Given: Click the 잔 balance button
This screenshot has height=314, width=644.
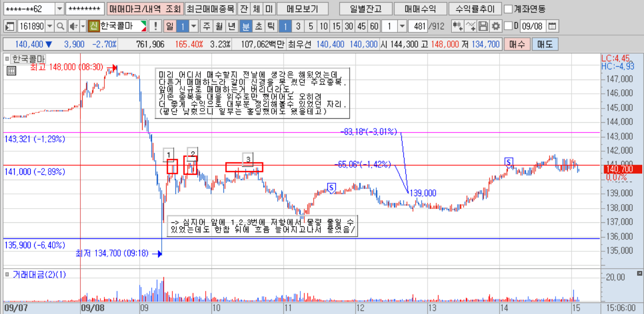Looking at the screenshot, I should [x=243, y=8].
